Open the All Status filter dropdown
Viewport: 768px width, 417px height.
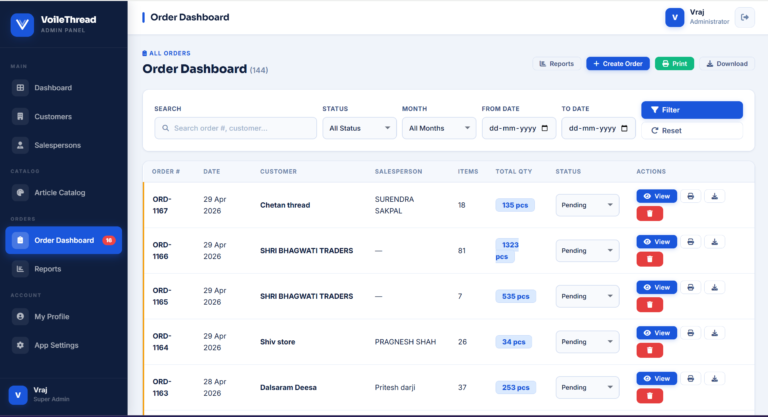point(359,128)
